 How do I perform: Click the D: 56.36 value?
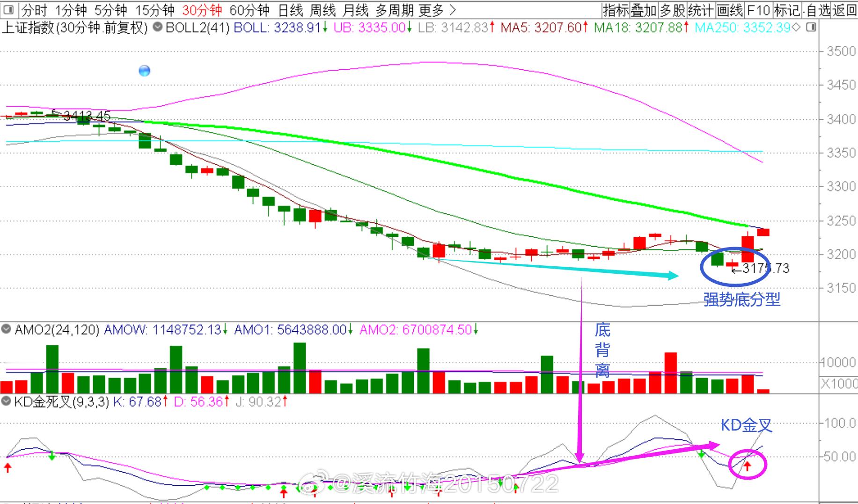201,402
